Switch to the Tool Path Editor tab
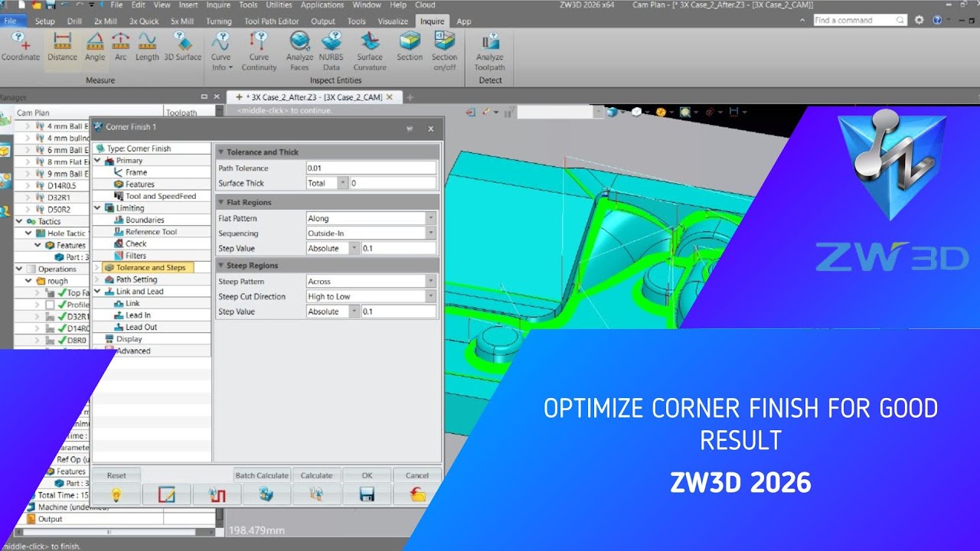This screenshot has height=551, width=980. [272, 21]
